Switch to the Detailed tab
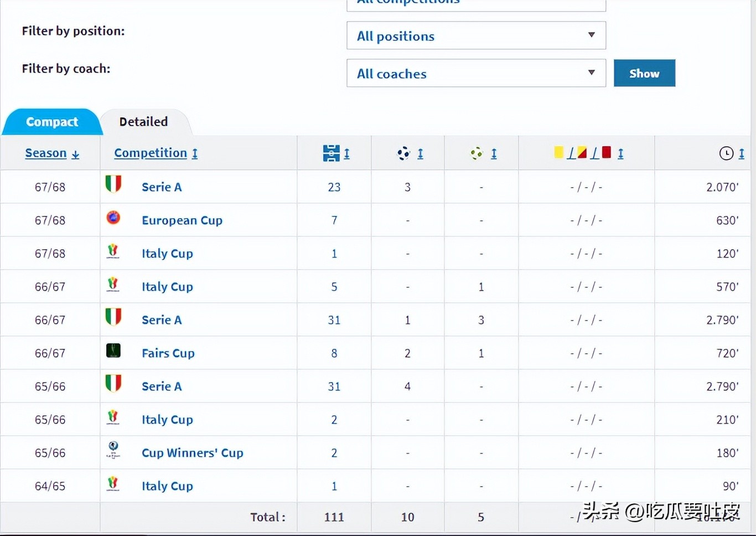Screen dimensions: 756x536 point(143,122)
